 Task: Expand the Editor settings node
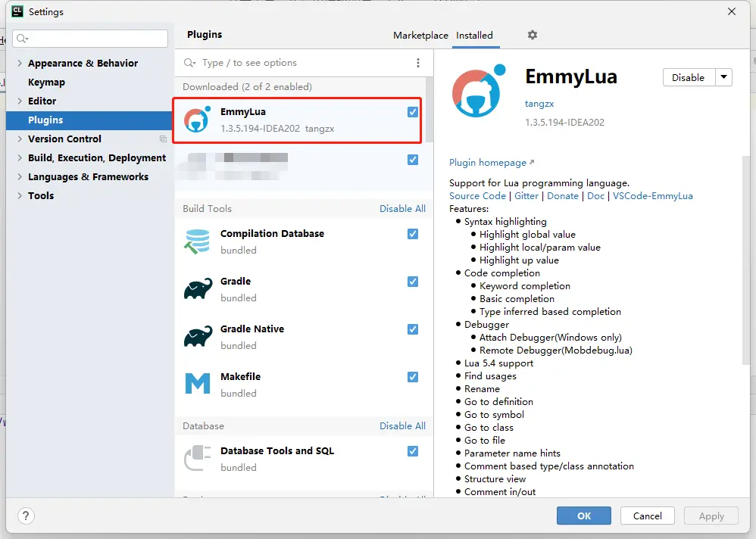click(x=19, y=101)
